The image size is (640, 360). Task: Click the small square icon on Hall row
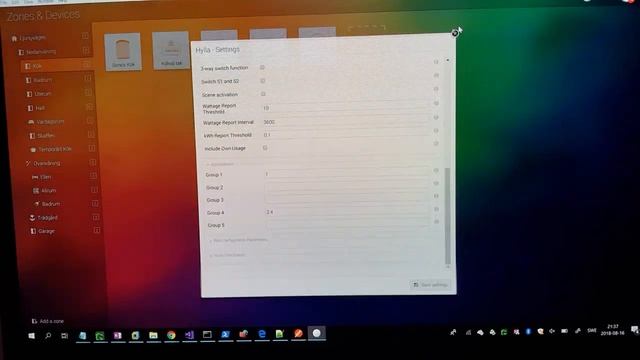click(x=89, y=107)
